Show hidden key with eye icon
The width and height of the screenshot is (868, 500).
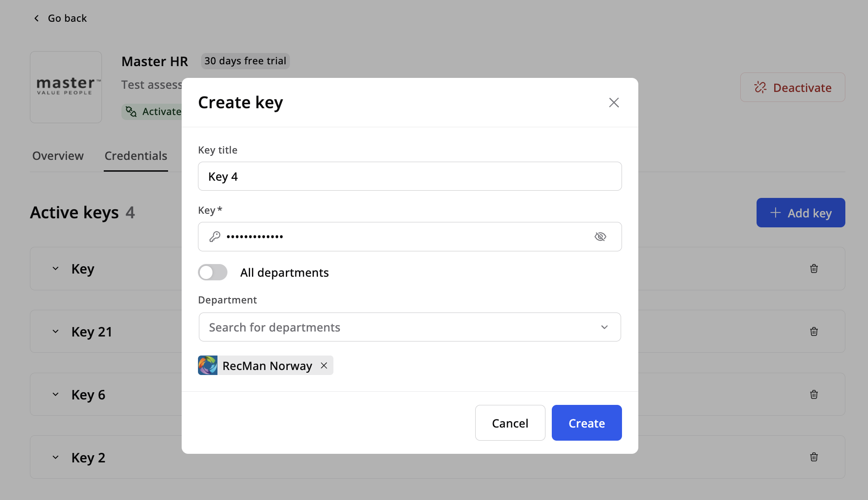click(600, 236)
